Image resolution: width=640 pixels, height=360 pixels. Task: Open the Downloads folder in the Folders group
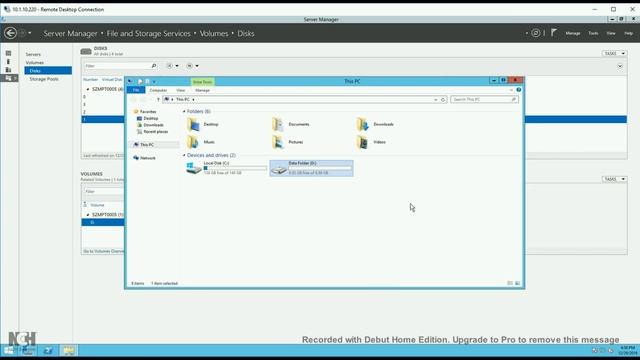tap(376, 124)
